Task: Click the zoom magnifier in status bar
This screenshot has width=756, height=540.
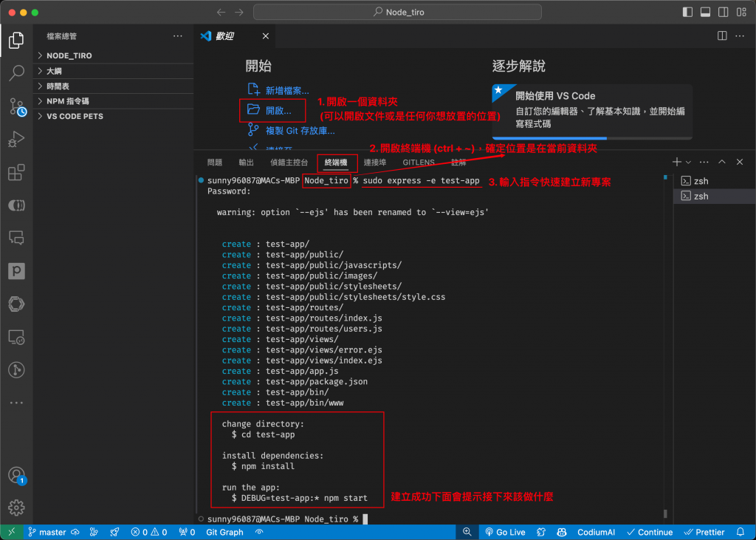Action: click(467, 532)
